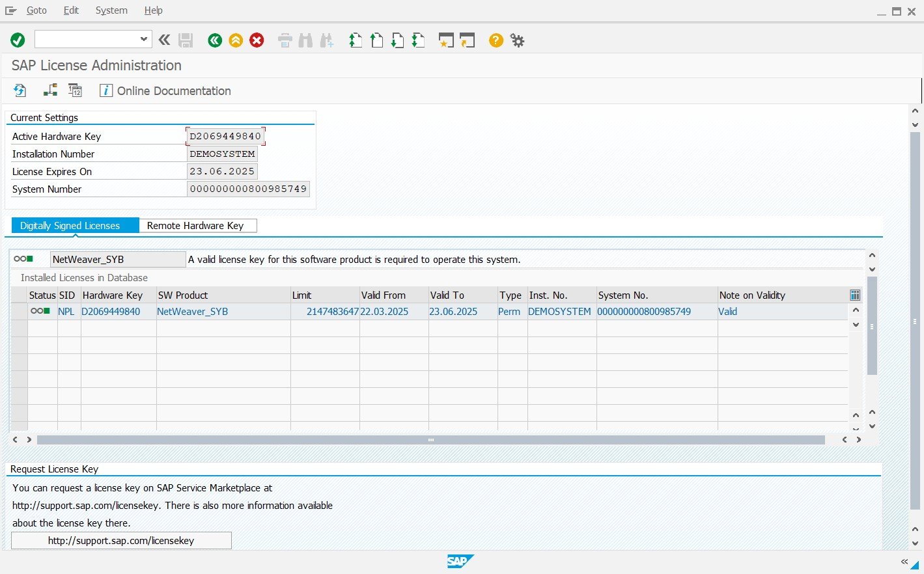Open the Goto menu
Viewport: 924px width, 574px height.
coord(36,10)
